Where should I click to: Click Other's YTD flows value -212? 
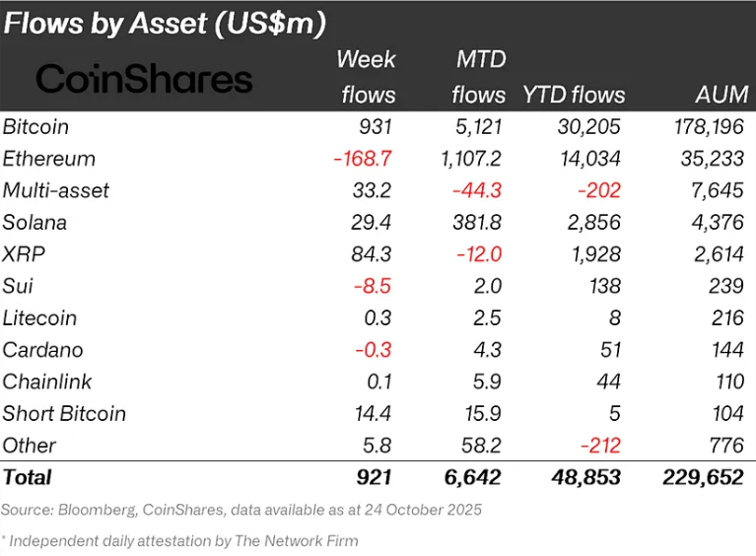click(598, 446)
